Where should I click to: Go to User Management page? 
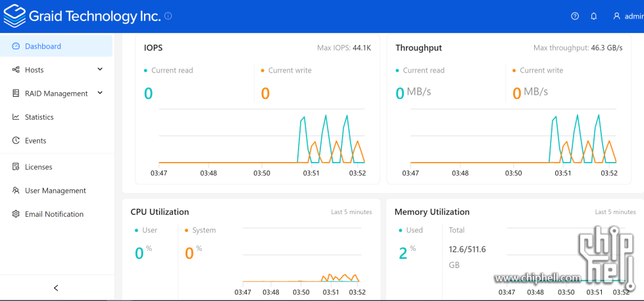(55, 191)
